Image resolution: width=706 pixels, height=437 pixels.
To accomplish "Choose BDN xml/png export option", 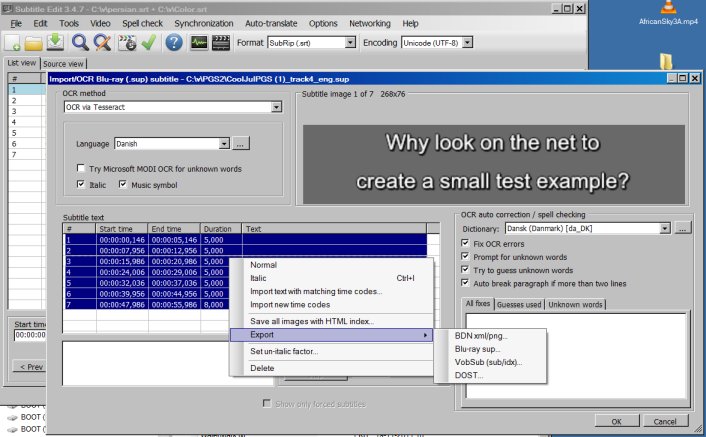I will pos(491,336).
